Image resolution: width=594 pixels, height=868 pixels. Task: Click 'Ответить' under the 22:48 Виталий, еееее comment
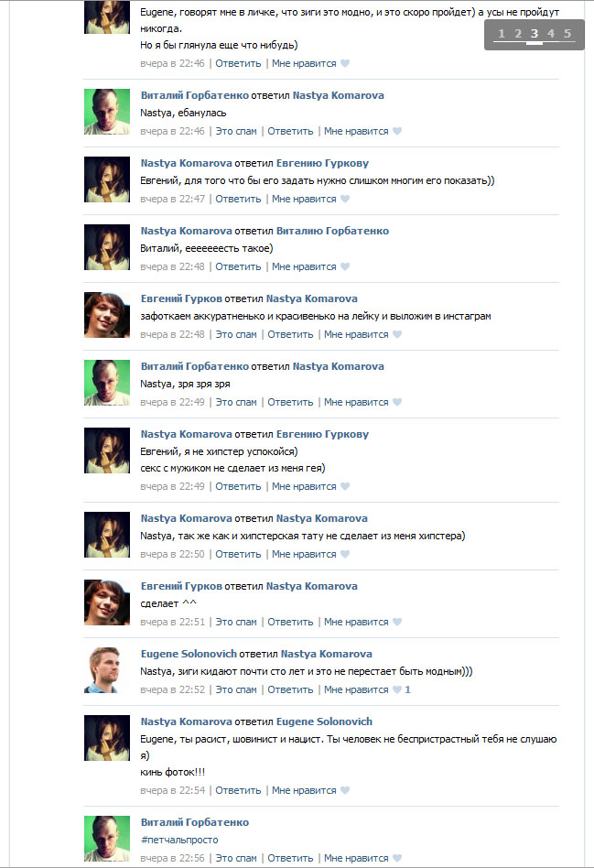click(238, 266)
